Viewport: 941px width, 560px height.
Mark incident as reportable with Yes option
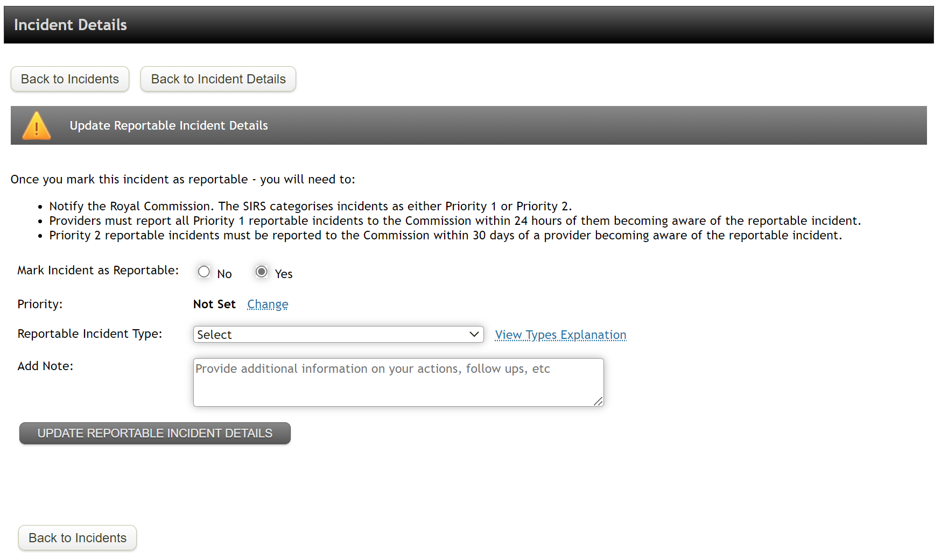pyautogui.click(x=261, y=272)
